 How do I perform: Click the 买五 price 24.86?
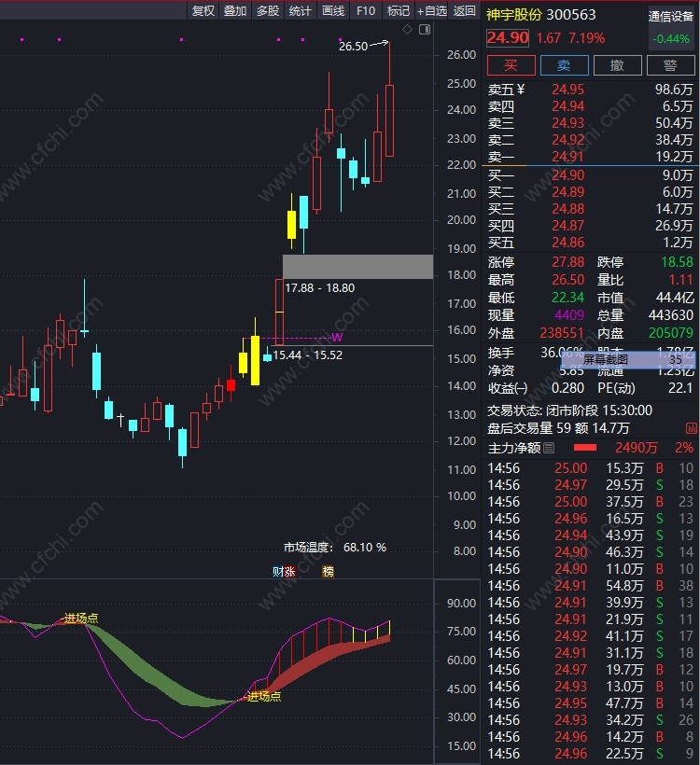(567, 243)
